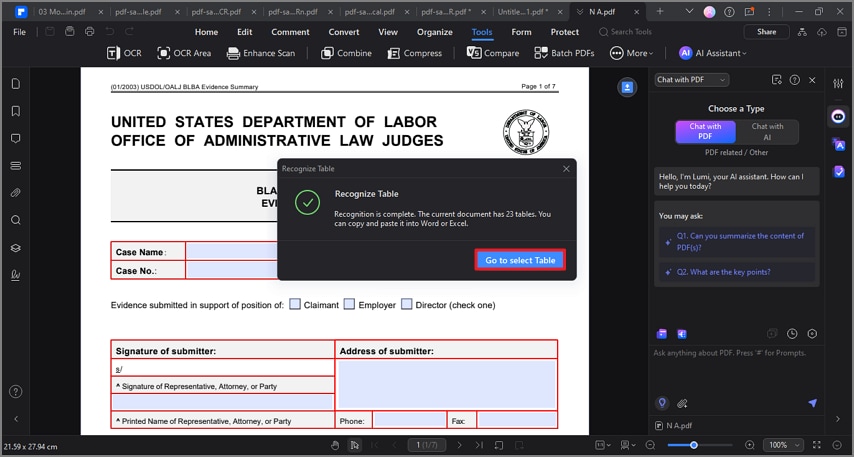Click the blue upload button beside the document

click(627, 87)
